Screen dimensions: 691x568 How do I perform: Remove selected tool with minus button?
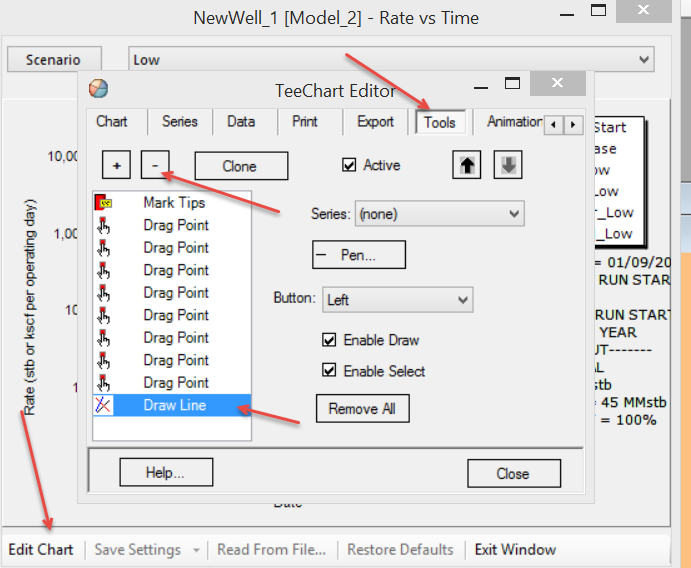point(155,165)
